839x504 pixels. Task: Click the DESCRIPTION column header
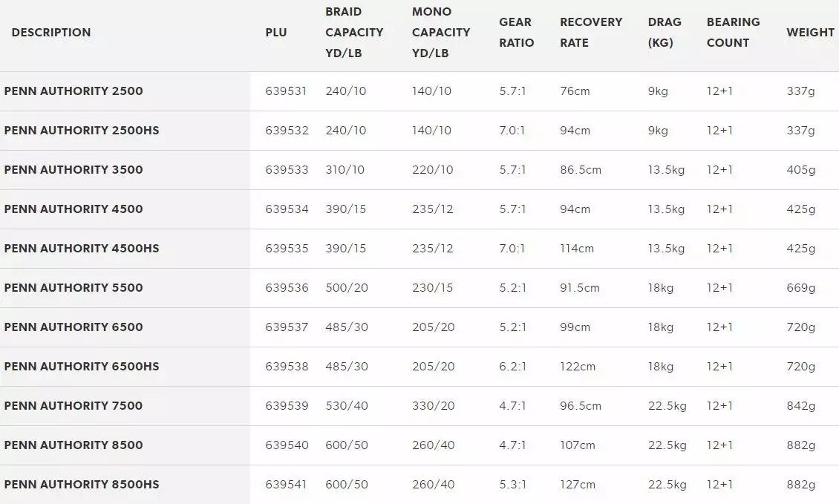point(51,33)
